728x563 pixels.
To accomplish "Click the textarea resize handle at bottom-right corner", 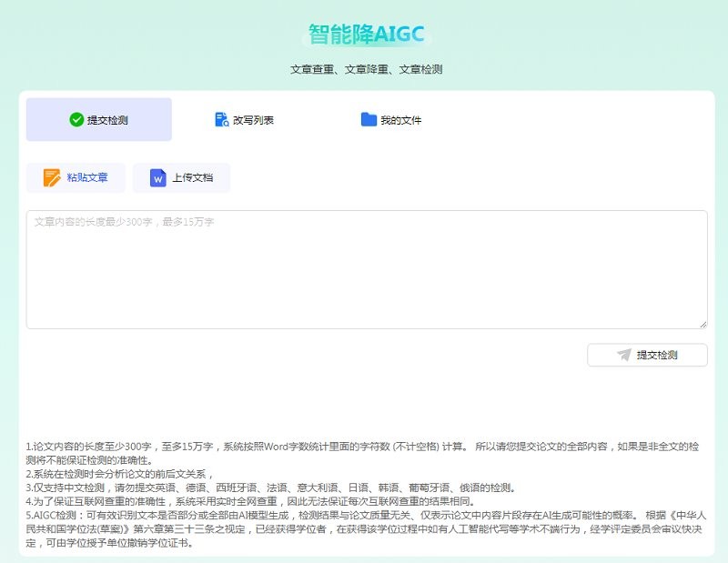I will pos(703,324).
